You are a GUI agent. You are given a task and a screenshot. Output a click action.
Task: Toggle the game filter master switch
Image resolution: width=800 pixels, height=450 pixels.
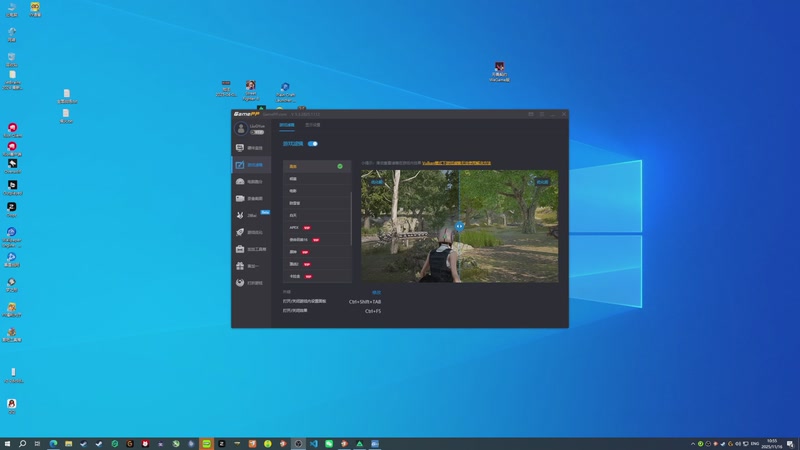pyautogui.click(x=313, y=144)
